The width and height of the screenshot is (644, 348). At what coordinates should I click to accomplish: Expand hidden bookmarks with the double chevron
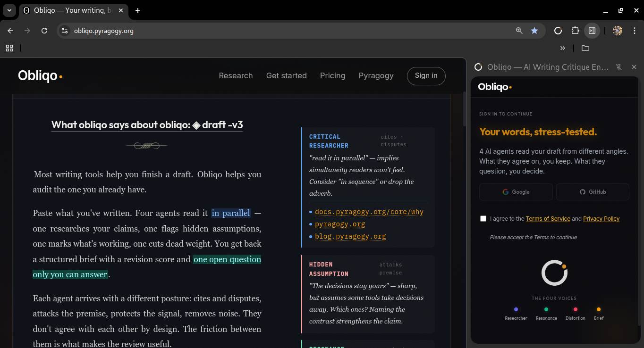click(x=563, y=48)
